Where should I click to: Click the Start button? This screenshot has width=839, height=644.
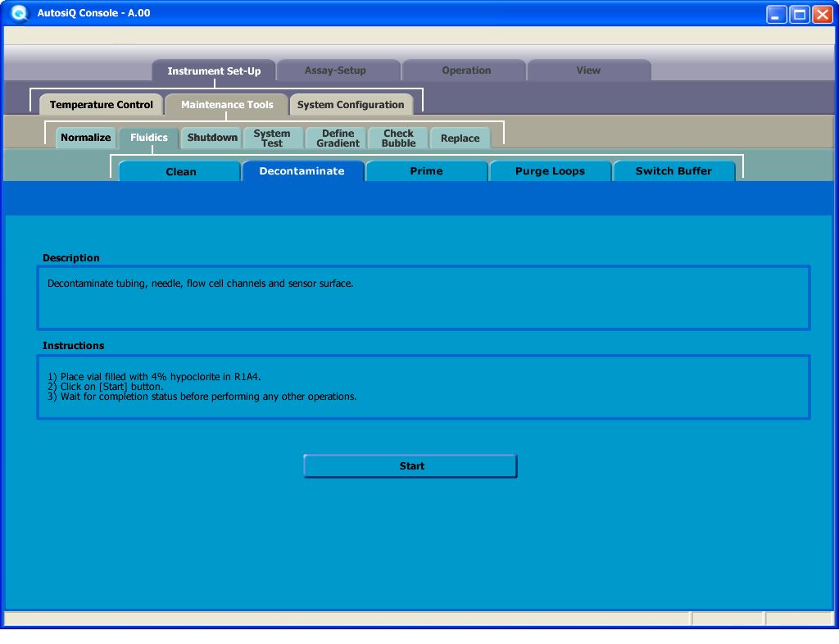(x=410, y=466)
